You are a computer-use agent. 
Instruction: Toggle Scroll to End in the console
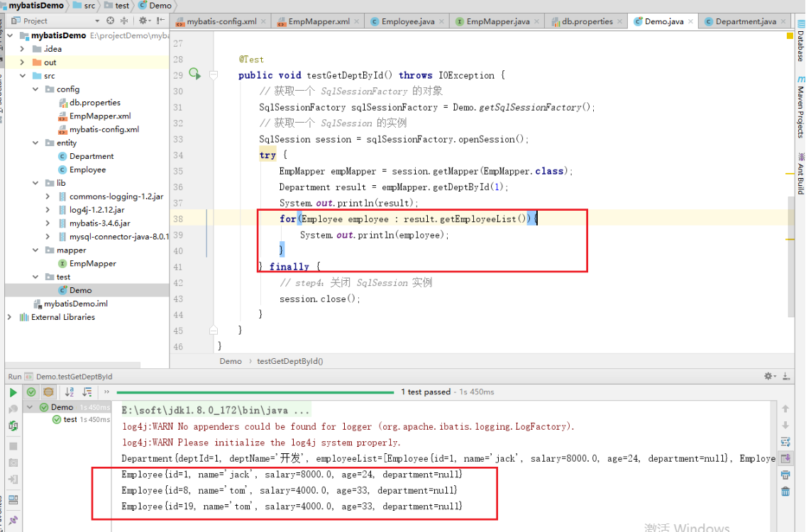pyautogui.click(x=785, y=458)
